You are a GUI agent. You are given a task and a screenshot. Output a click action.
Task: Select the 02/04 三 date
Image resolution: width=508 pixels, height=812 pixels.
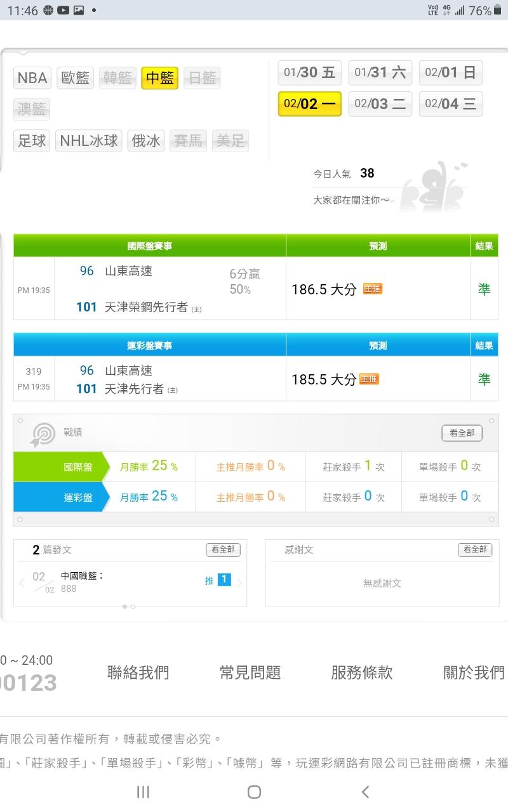point(450,104)
